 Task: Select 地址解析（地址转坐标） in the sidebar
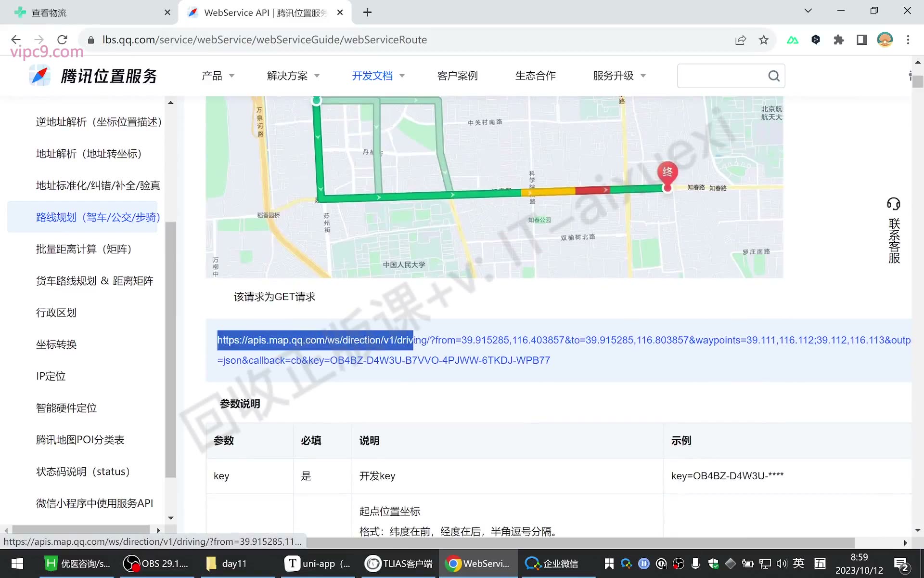pyautogui.click(x=89, y=154)
